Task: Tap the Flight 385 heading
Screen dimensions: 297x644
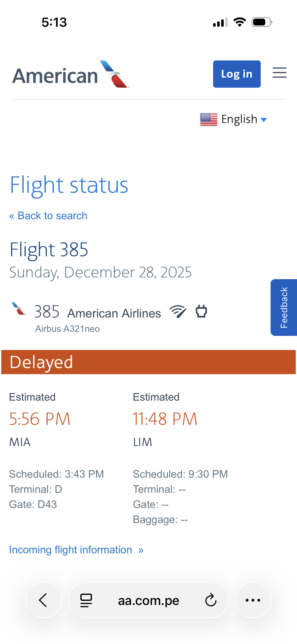Action: (49, 249)
